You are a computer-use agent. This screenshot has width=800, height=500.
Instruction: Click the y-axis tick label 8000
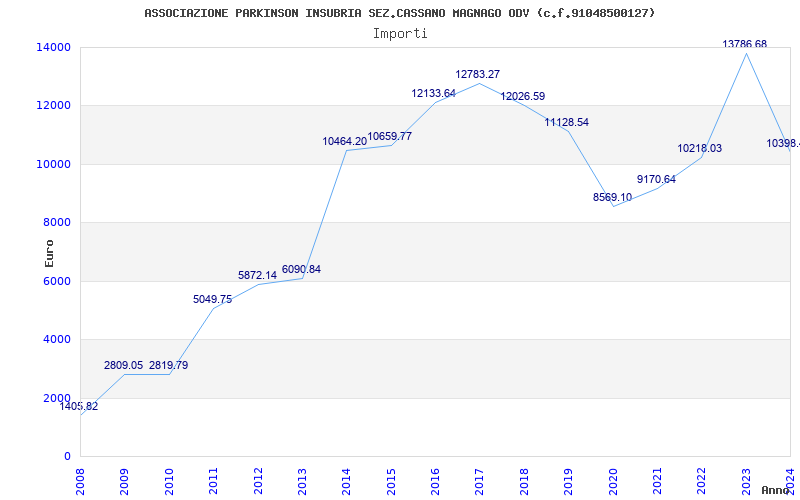click(57, 222)
